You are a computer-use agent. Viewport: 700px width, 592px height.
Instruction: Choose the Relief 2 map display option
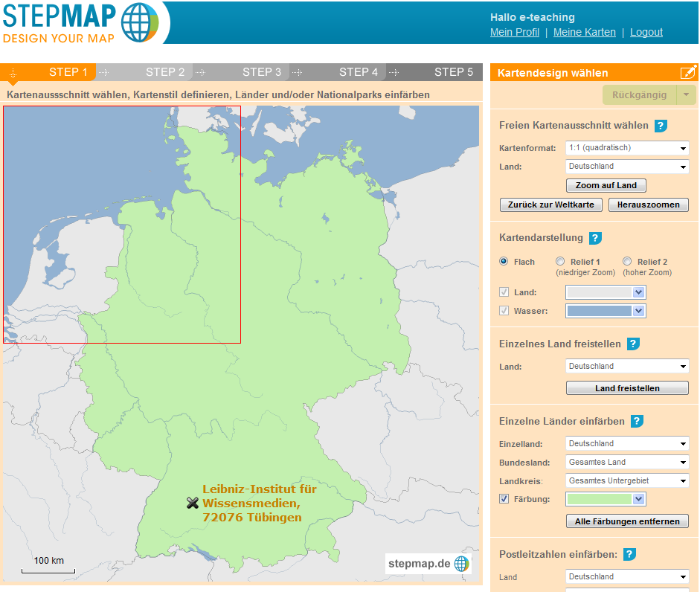tap(627, 262)
